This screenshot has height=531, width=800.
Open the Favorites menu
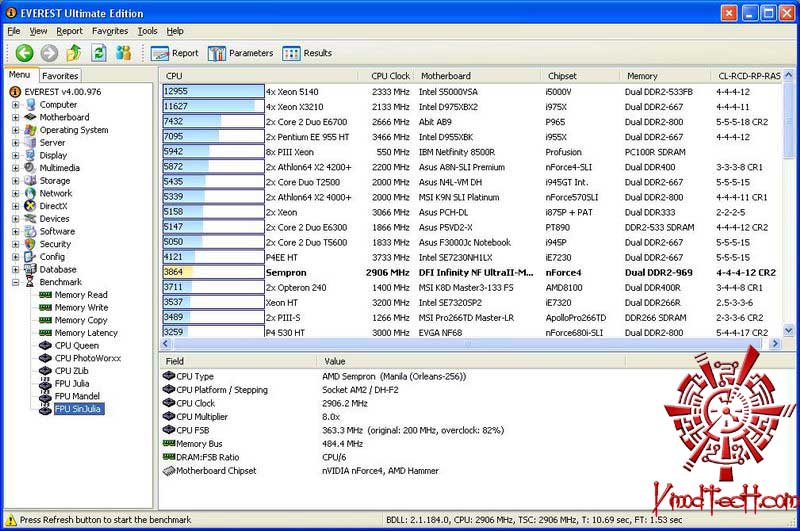[110, 31]
